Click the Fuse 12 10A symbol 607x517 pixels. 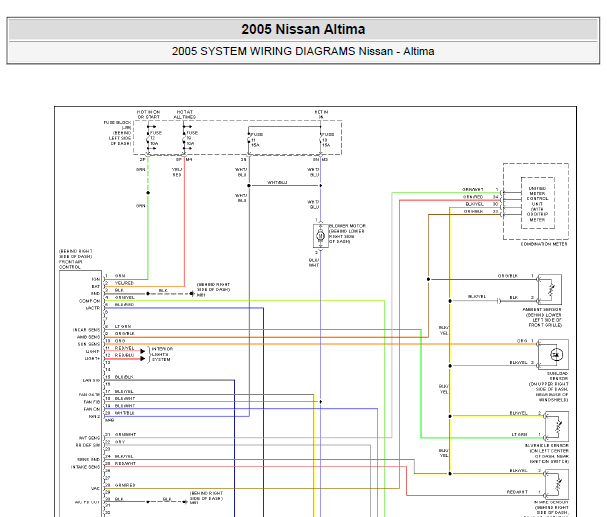click(x=148, y=138)
